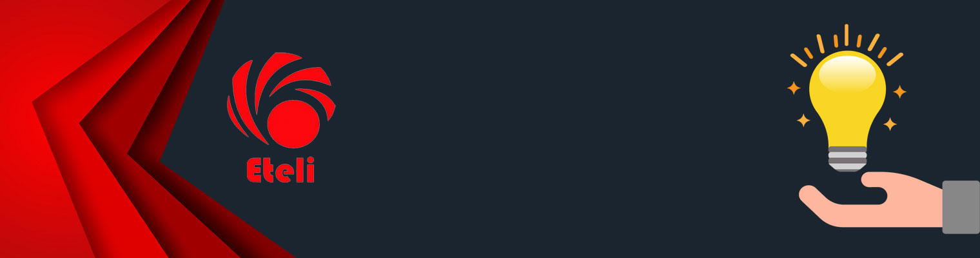
Task: Click the tallest center ray above the bulb
Action: tap(846, 35)
